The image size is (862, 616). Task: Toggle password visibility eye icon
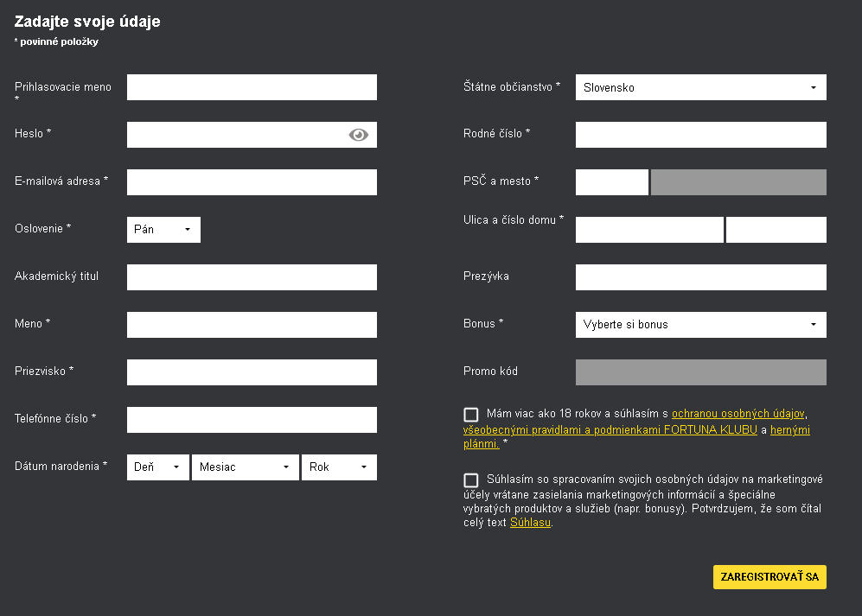click(359, 135)
